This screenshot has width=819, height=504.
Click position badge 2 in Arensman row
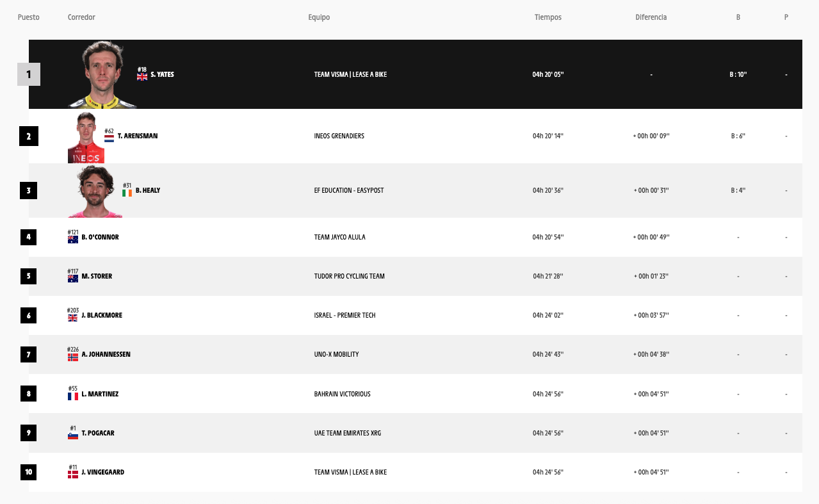click(x=28, y=136)
